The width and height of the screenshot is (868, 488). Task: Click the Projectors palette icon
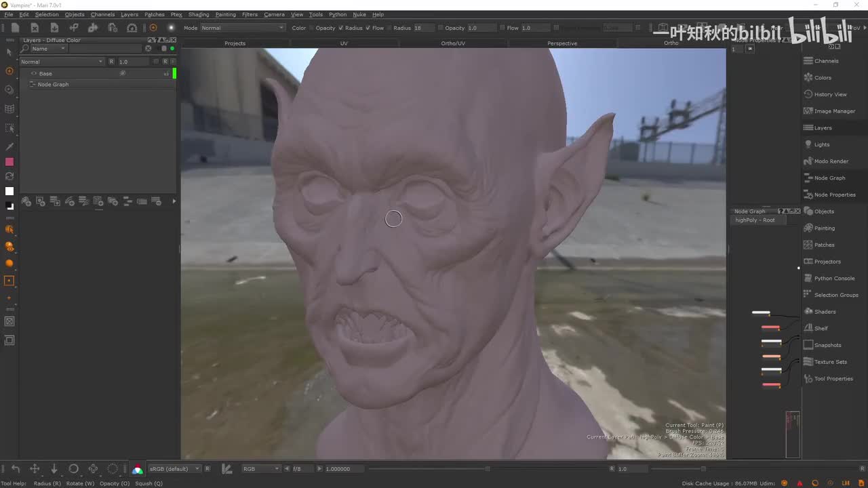[x=808, y=262]
